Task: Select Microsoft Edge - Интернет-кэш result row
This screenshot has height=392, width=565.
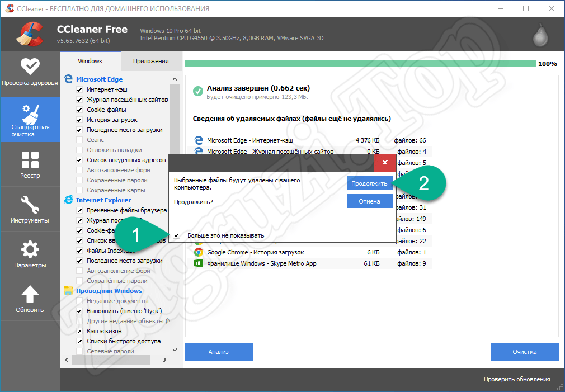Action: [x=310, y=140]
